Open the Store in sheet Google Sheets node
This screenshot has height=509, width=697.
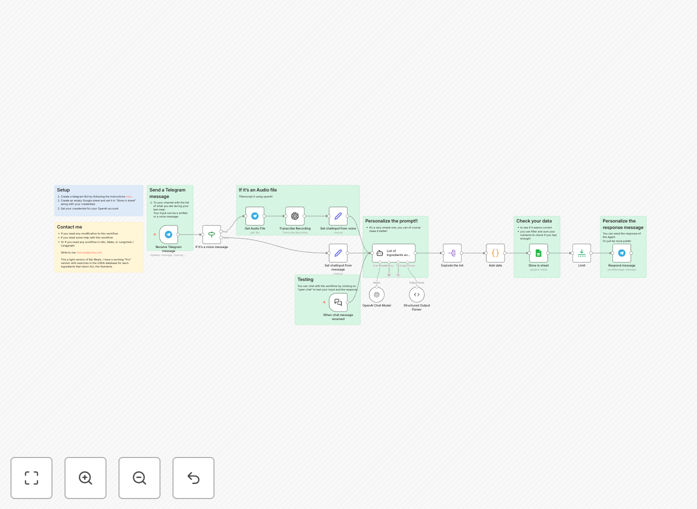pos(538,253)
